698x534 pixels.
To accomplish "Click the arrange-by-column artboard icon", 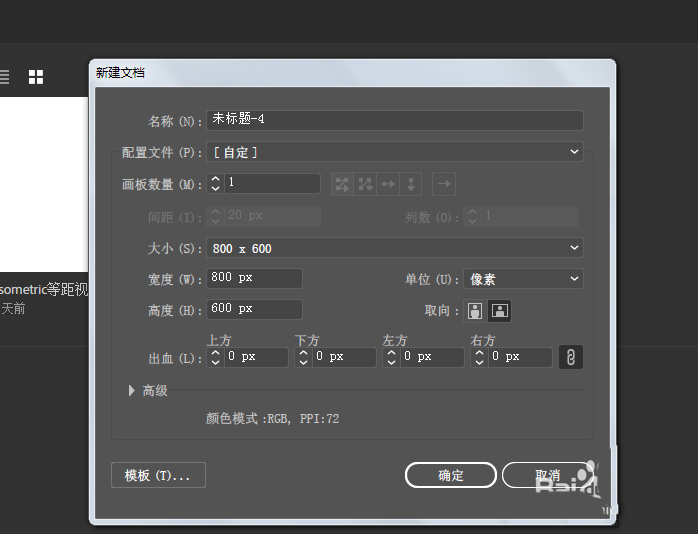I will pos(411,184).
